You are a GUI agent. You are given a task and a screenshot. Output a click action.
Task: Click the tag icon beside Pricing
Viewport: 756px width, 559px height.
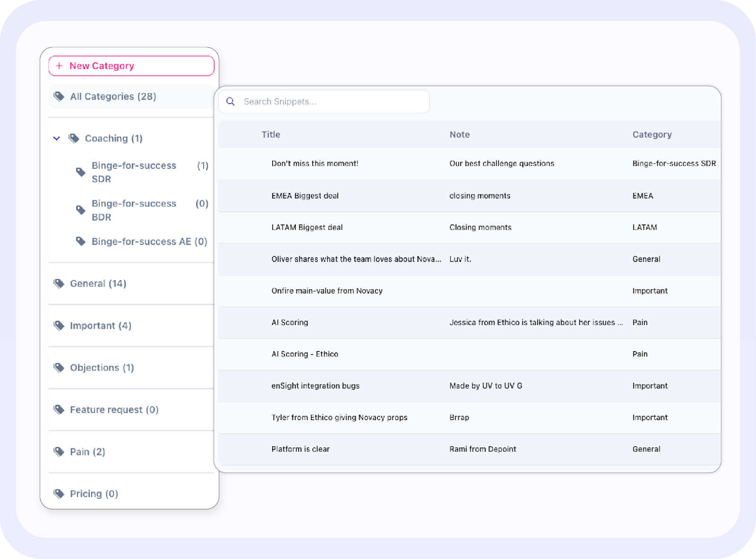(x=59, y=494)
